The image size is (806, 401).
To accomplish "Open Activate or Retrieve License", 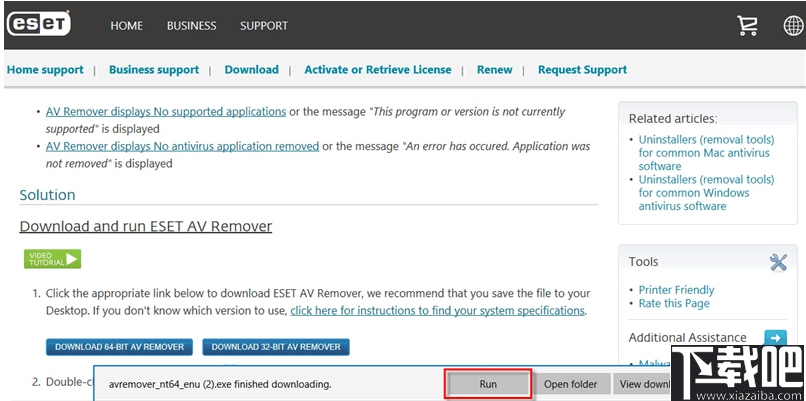I will [378, 70].
